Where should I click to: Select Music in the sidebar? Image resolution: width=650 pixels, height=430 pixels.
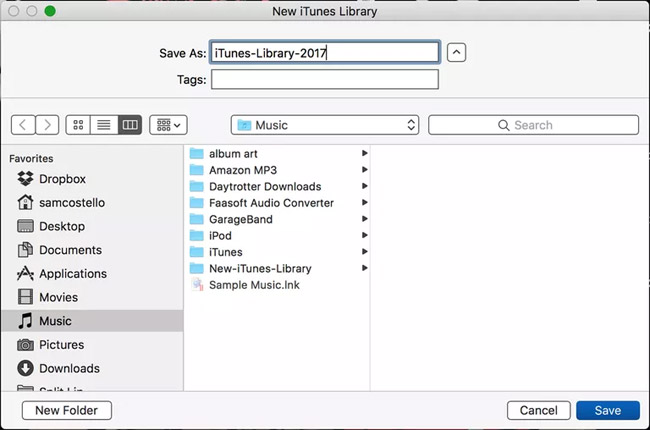[x=92, y=321]
